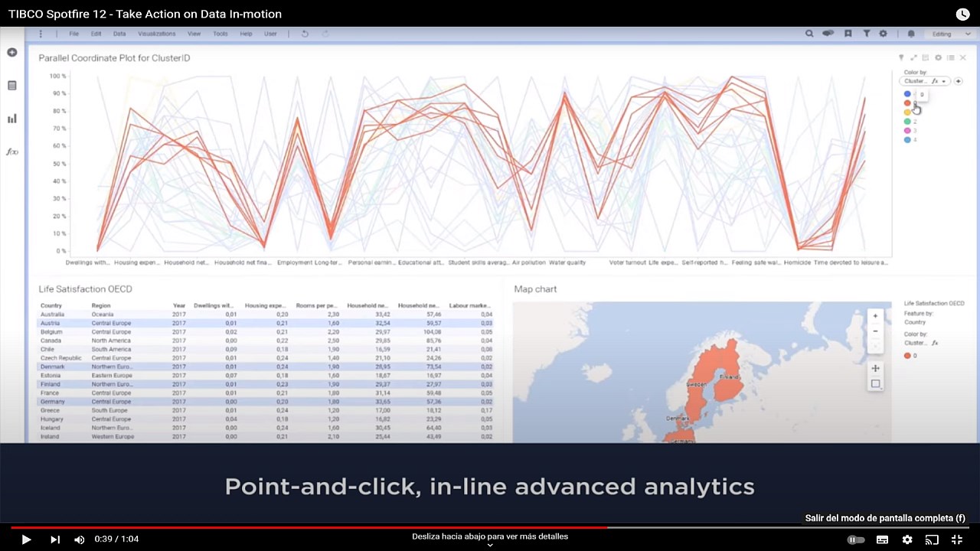Screen dimensions: 980x551
Task: Toggle subtitles in the YouTube player
Action: [x=882, y=540]
